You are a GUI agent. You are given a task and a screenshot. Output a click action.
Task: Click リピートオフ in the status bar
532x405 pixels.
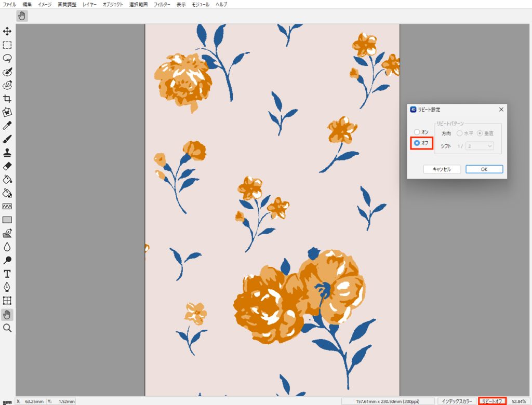492,401
